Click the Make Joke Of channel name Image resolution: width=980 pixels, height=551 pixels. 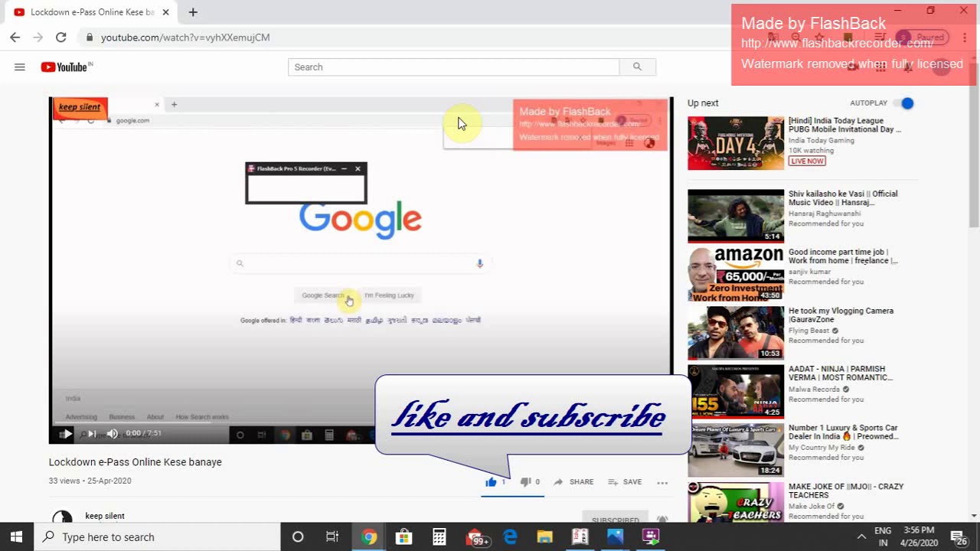tap(812, 507)
